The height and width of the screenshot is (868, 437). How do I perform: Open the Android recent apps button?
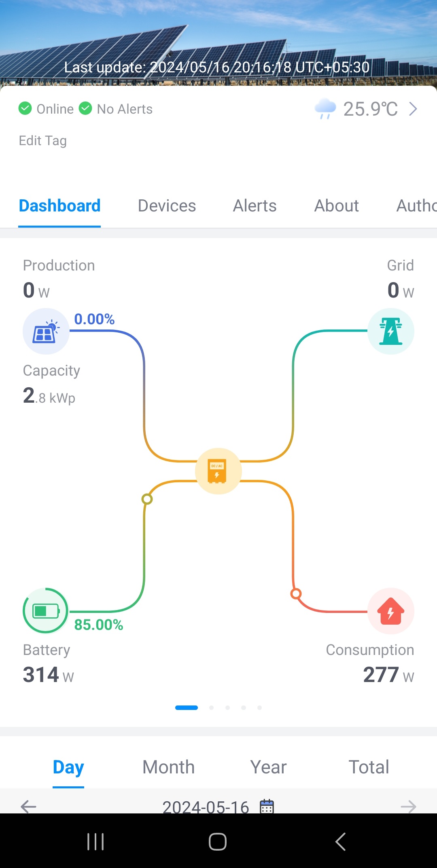pyautogui.click(x=96, y=842)
